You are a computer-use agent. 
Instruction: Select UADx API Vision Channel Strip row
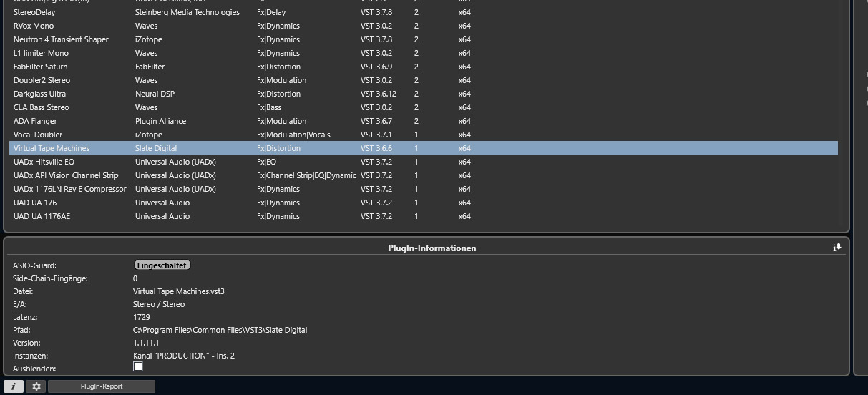[424, 175]
